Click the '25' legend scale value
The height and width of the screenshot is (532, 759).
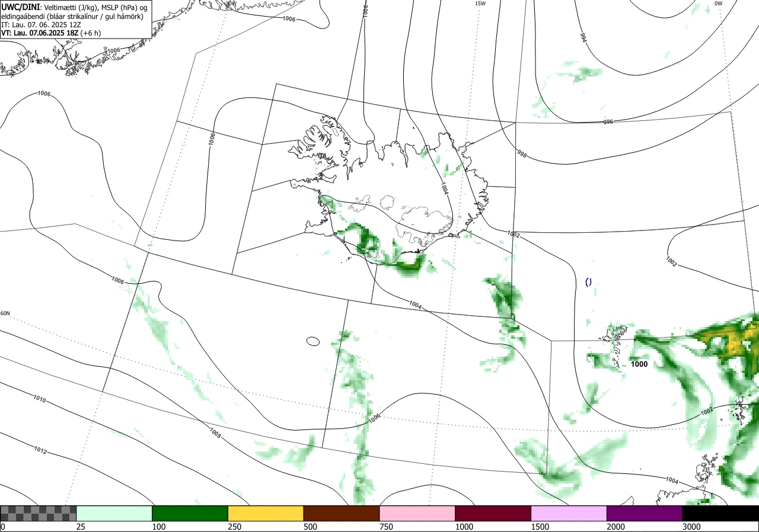[81, 527]
